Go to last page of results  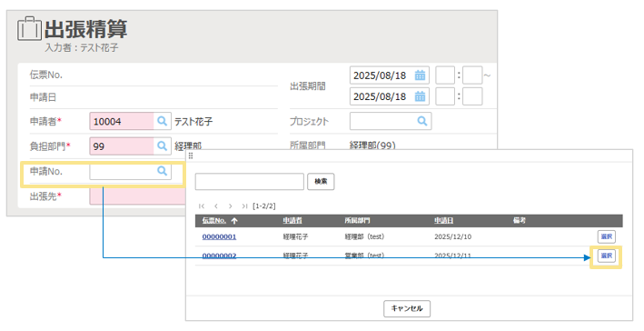coord(244,206)
